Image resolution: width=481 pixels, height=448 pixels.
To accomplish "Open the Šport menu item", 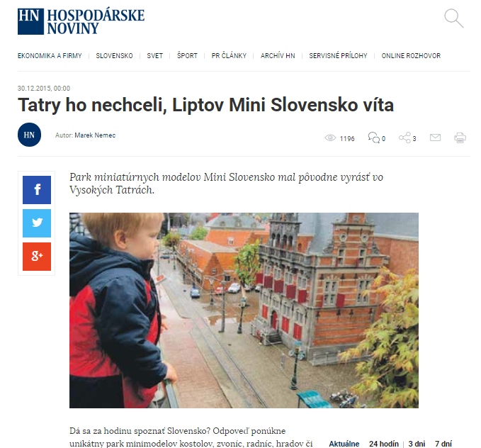I will pos(187,55).
